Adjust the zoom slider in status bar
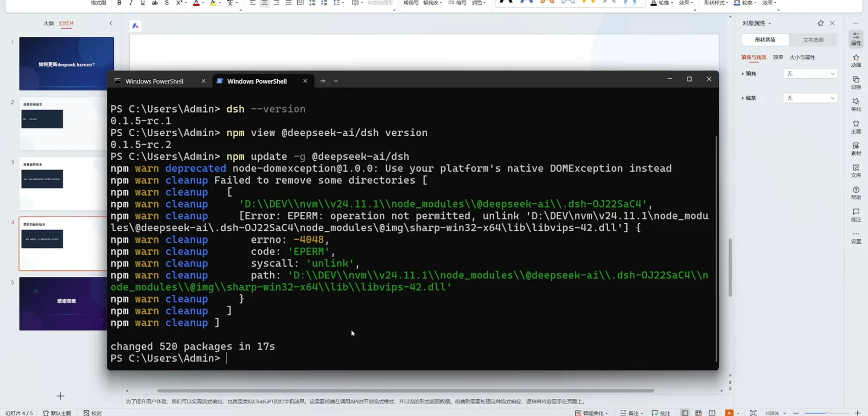868x416 pixels. click(x=827, y=413)
